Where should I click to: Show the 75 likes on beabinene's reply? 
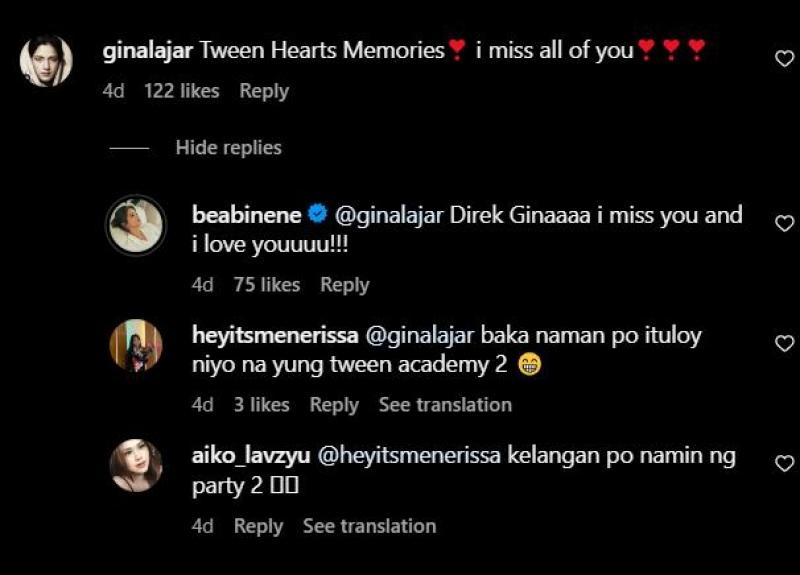[267, 285]
